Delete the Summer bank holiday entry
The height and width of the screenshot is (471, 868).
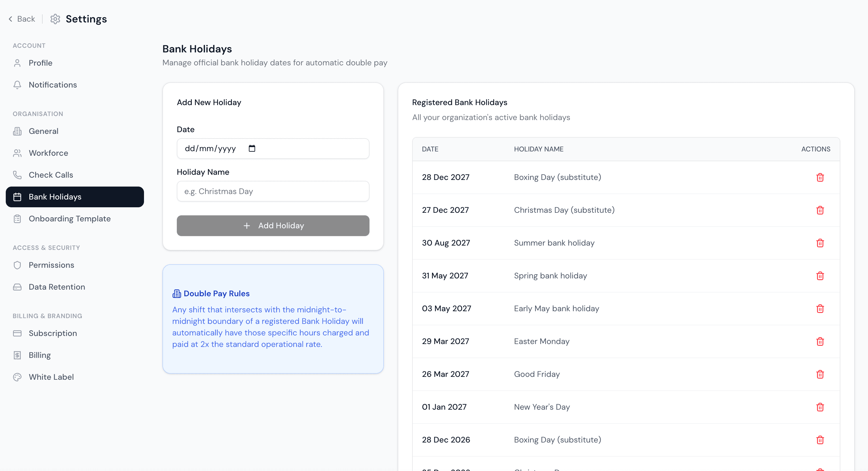point(820,243)
